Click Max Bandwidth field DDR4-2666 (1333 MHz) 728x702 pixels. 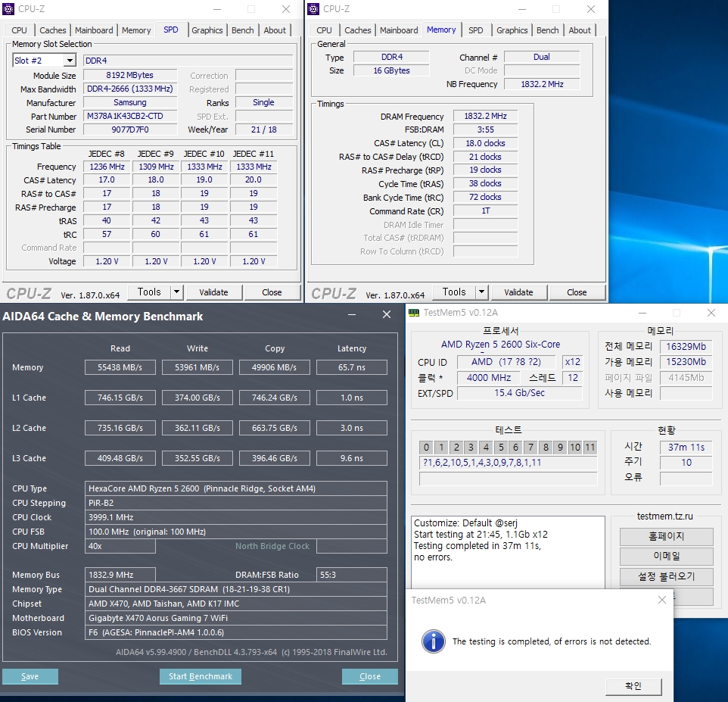point(130,89)
